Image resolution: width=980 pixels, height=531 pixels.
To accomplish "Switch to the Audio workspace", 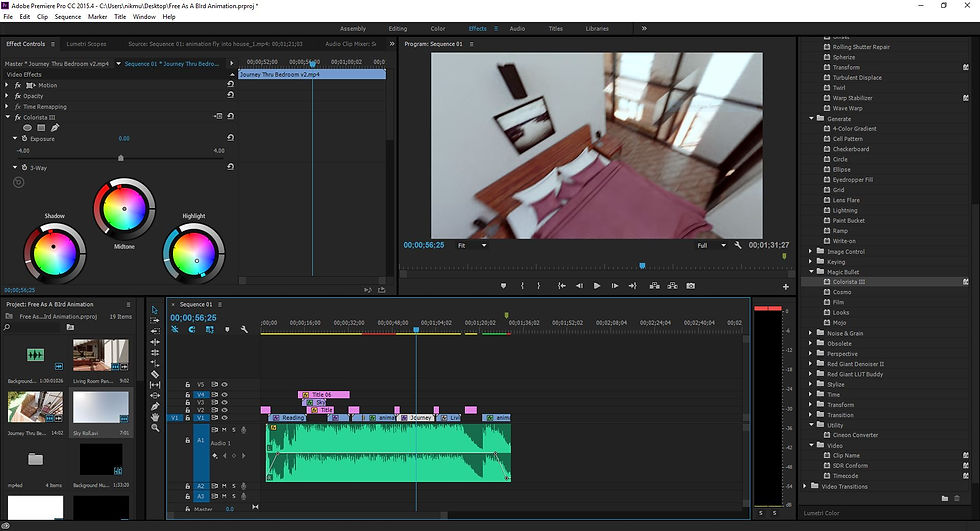I will click(x=517, y=28).
